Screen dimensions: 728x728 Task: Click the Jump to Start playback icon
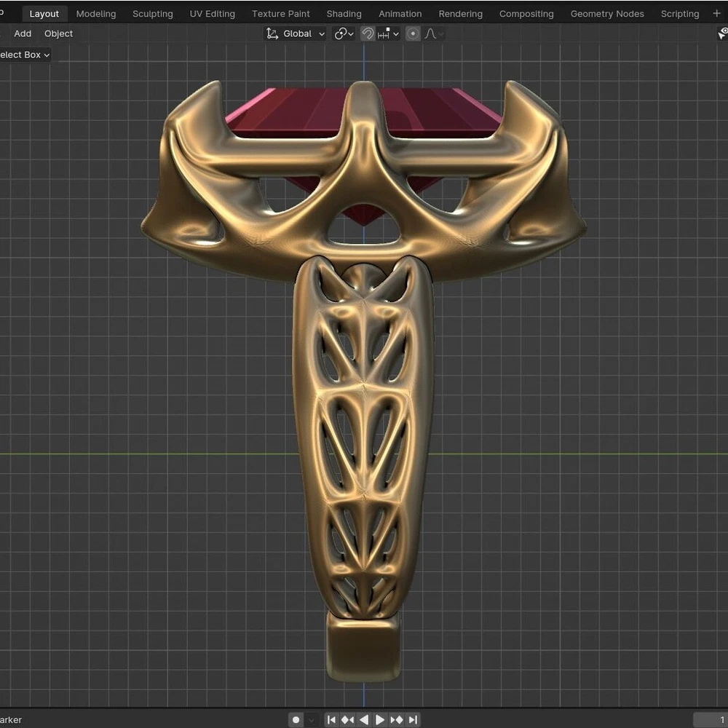tap(331, 719)
